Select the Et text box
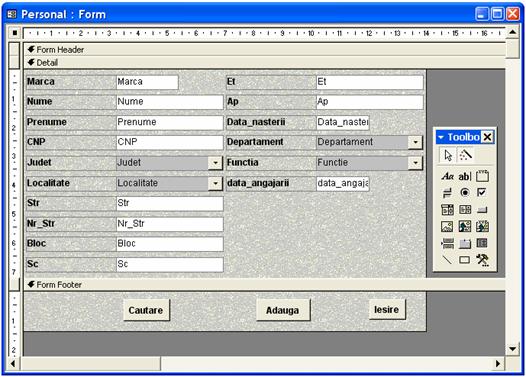The width and height of the screenshot is (526, 377). pos(370,82)
